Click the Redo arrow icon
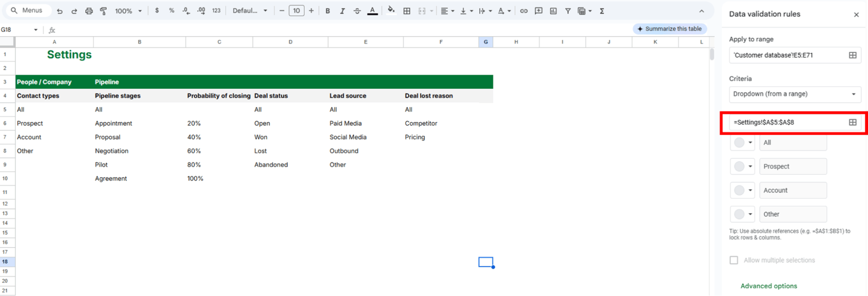This screenshot has width=868, height=296. 74,11
